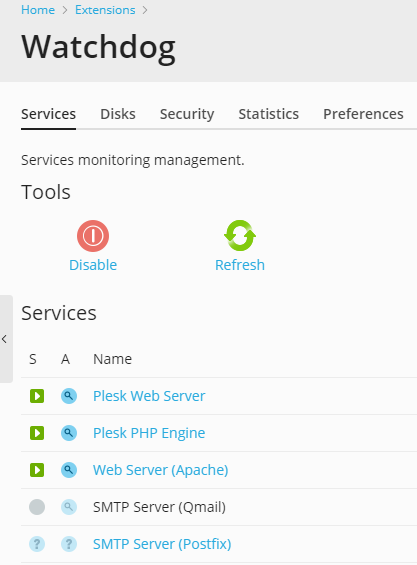Click SMTP Server (Qmail) gray status circle

pyautogui.click(x=37, y=507)
